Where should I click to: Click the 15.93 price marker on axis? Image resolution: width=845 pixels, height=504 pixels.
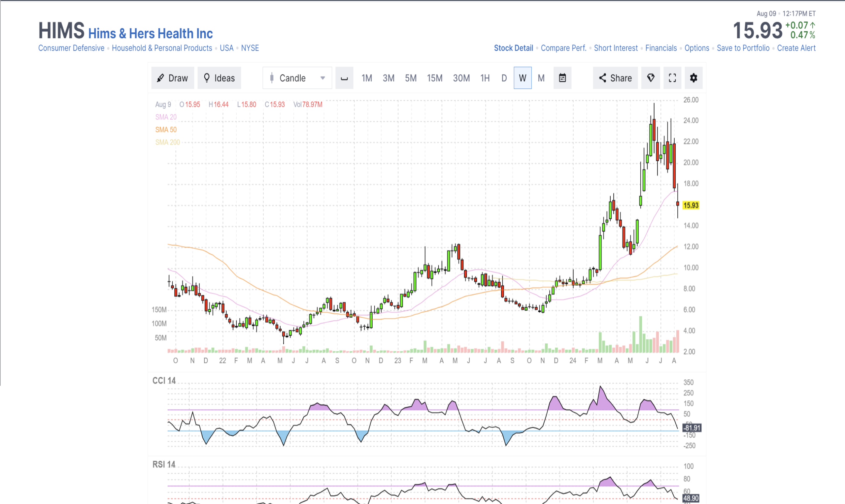pos(691,205)
